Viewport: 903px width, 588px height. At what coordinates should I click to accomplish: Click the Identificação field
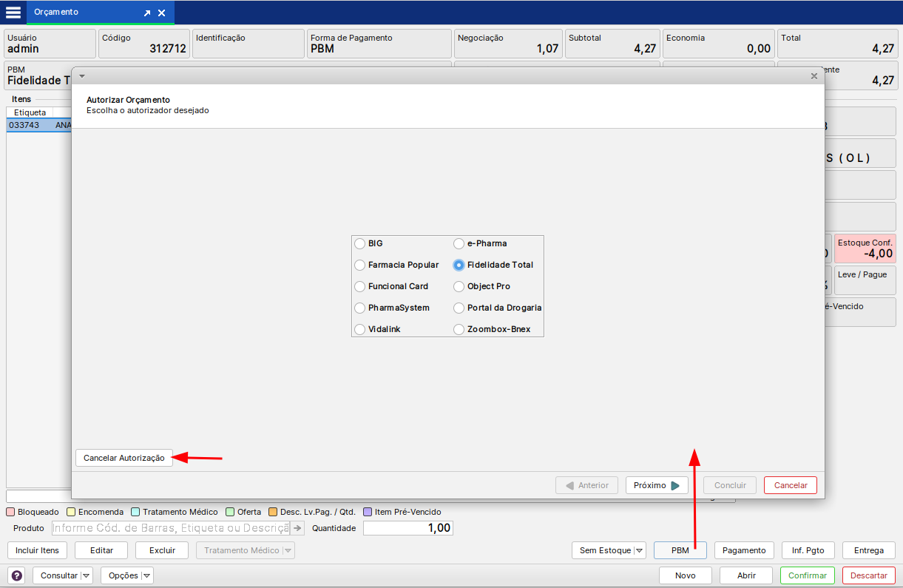pyautogui.click(x=248, y=44)
